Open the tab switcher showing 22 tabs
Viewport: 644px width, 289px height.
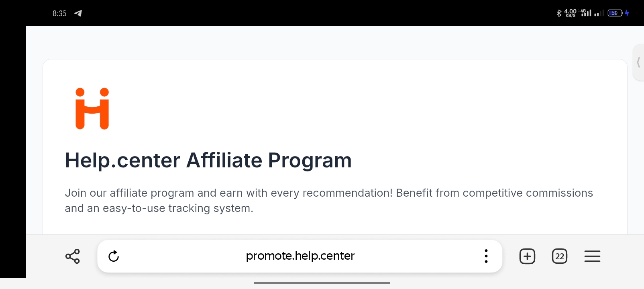coord(560,256)
